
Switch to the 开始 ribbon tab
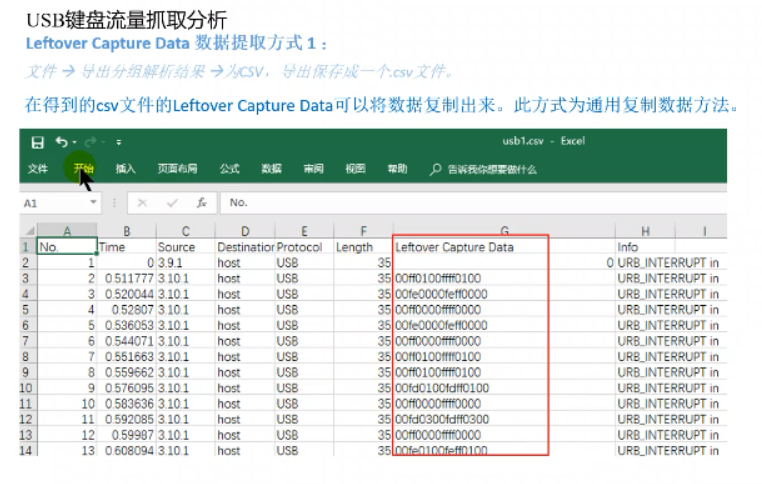(x=84, y=169)
